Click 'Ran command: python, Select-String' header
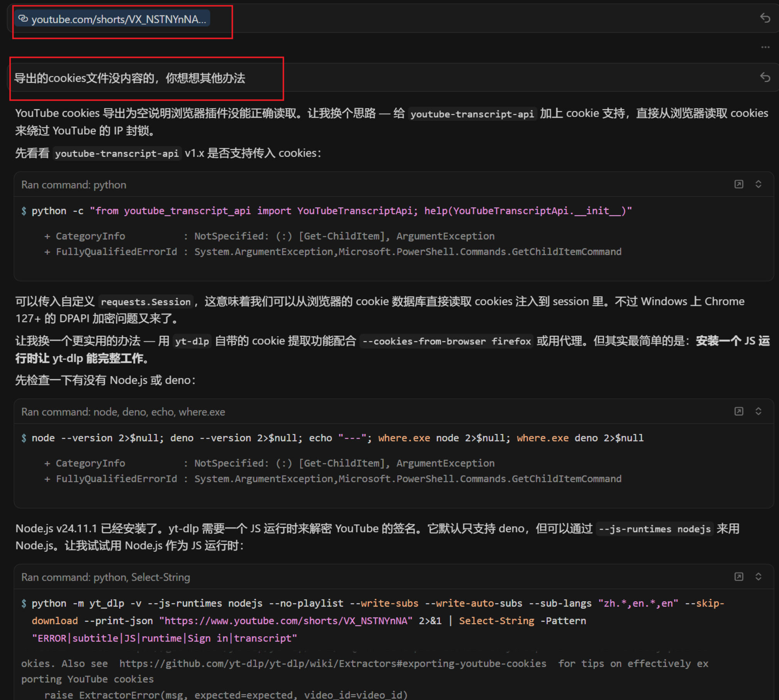779x700 pixels. click(x=105, y=577)
